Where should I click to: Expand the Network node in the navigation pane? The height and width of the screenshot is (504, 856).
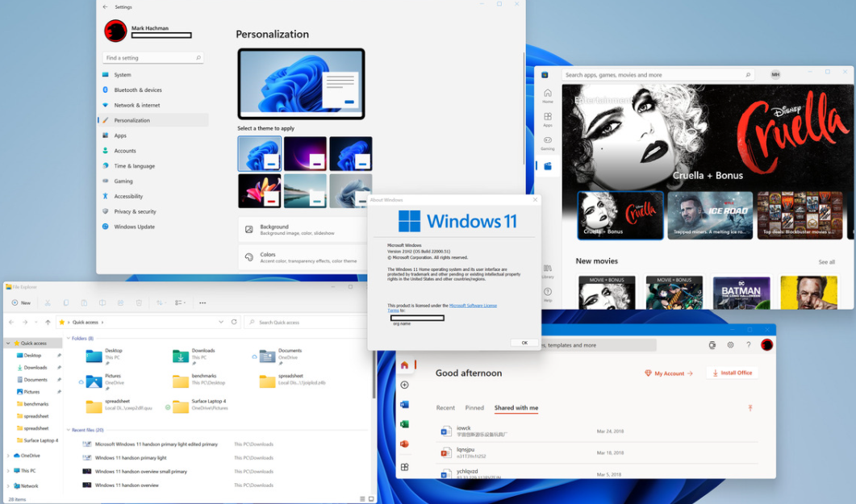[x=8, y=485]
